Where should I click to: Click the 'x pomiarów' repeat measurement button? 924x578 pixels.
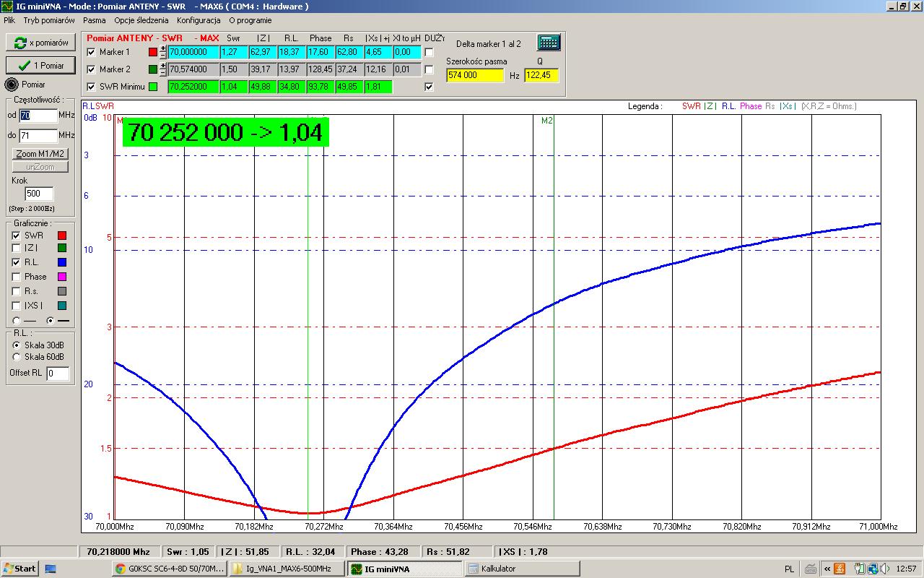point(40,43)
